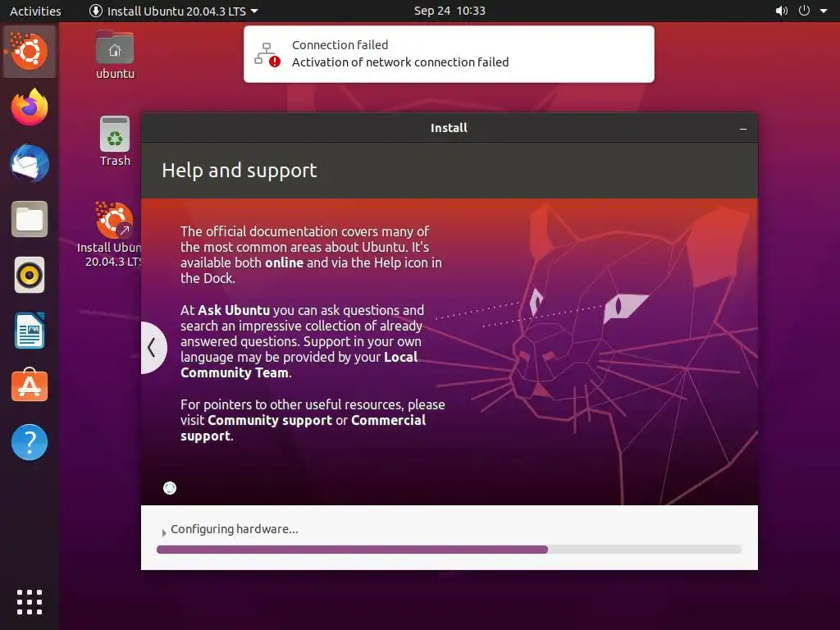Open the Trash desktop icon
The image size is (840, 630).
coord(115,141)
